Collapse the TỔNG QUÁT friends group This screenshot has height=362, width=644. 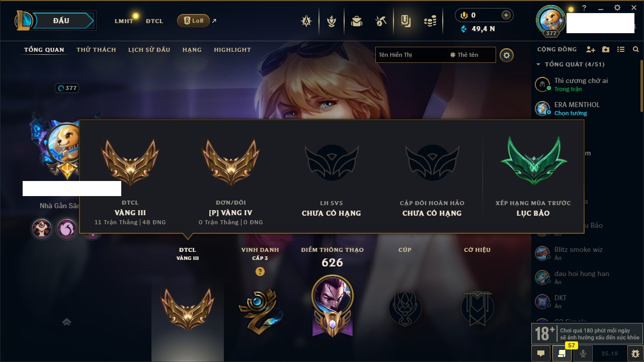[x=538, y=64]
